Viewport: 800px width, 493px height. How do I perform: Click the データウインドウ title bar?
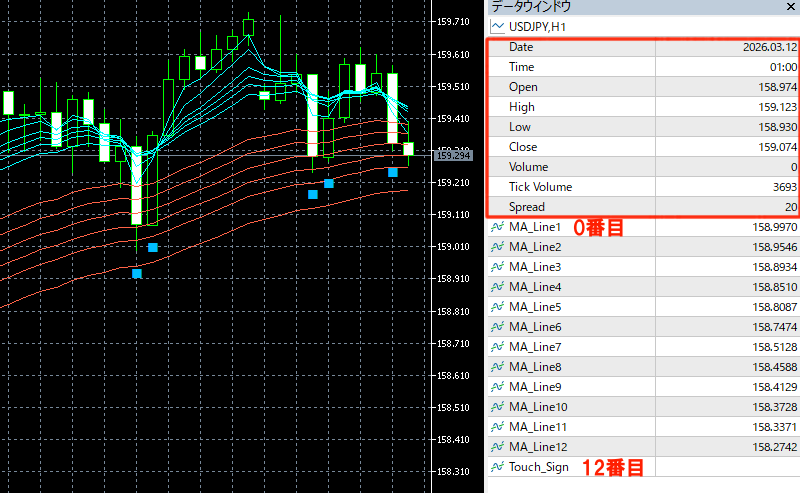[600, 6]
